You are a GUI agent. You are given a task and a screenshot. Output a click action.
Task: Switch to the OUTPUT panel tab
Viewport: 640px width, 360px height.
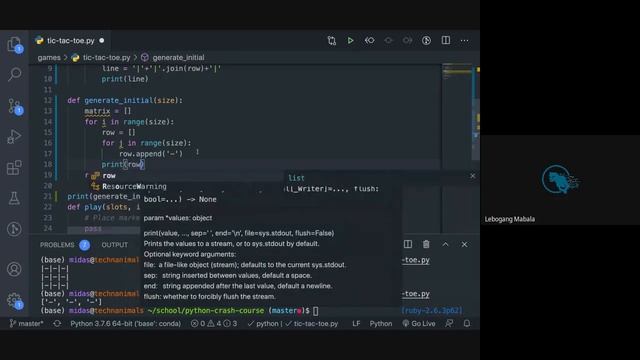coord(115,245)
